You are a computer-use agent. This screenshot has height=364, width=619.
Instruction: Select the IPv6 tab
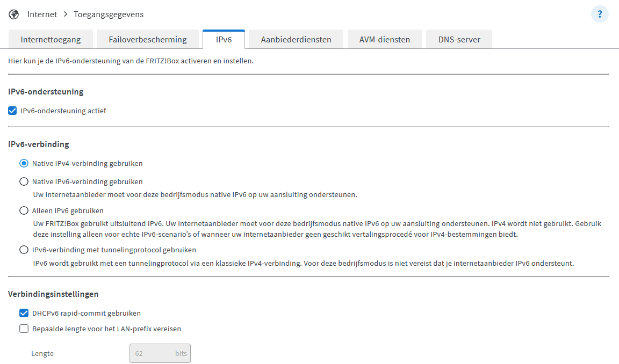click(x=224, y=40)
